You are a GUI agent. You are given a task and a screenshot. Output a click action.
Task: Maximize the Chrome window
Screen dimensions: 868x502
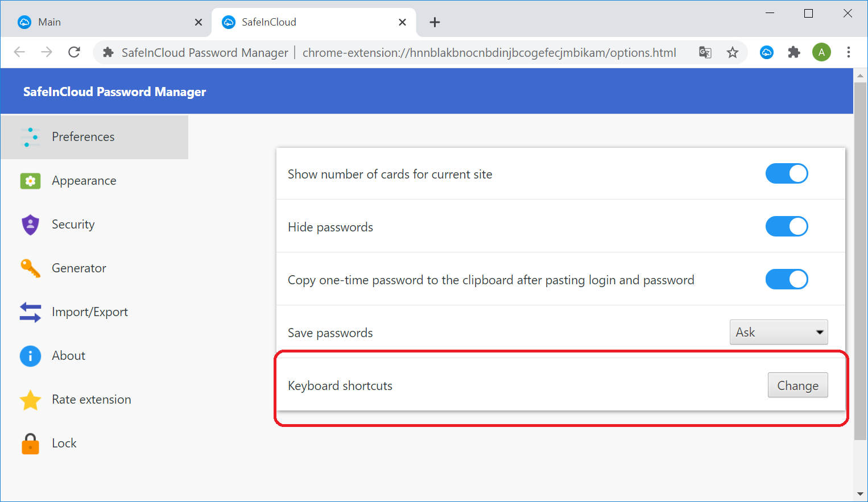(808, 14)
